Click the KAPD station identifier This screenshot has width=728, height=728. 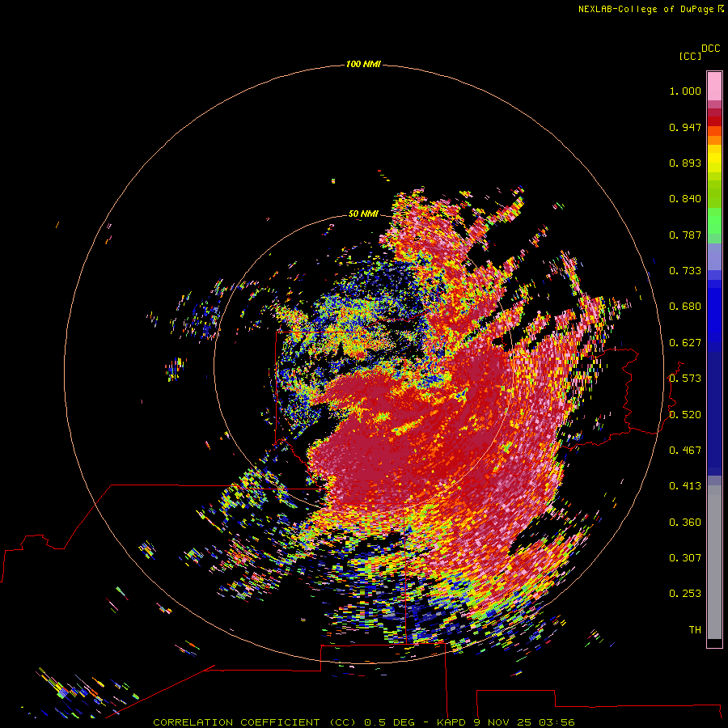451,722
